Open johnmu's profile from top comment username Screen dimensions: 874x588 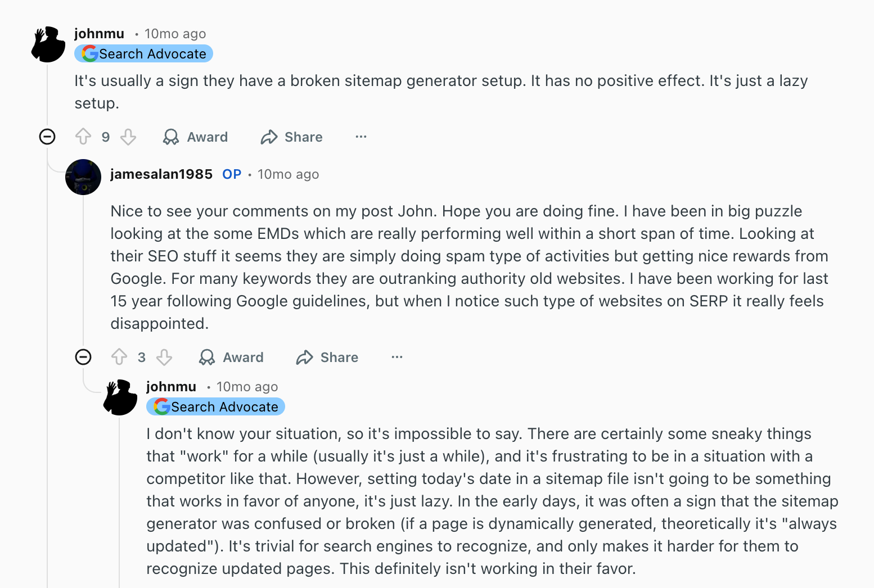(x=99, y=34)
